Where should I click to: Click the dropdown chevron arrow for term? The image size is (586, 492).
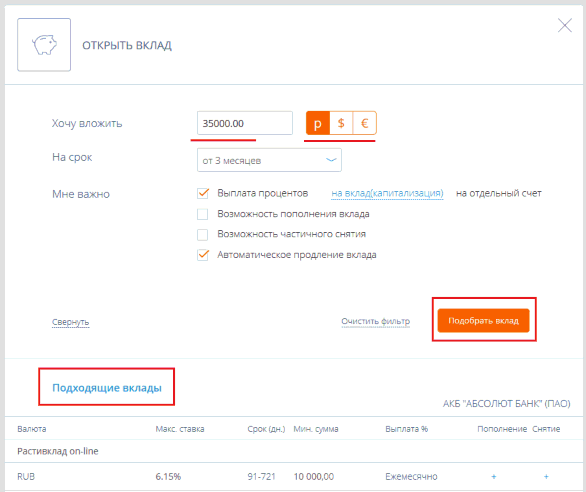(x=331, y=160)
